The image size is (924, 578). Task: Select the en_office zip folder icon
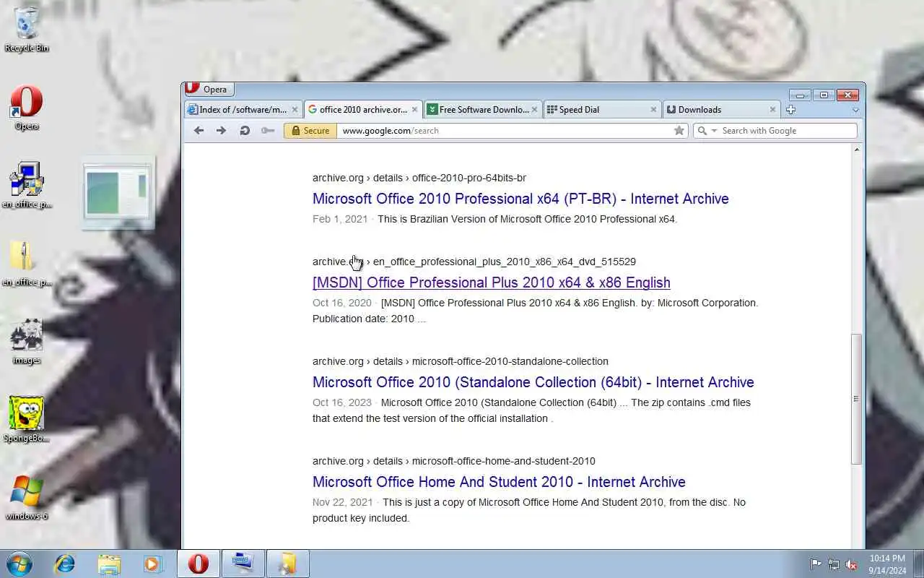[27, 264]
